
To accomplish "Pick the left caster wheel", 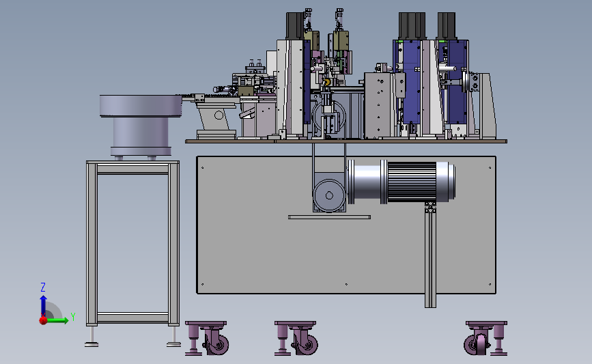I will click(217, 344).
